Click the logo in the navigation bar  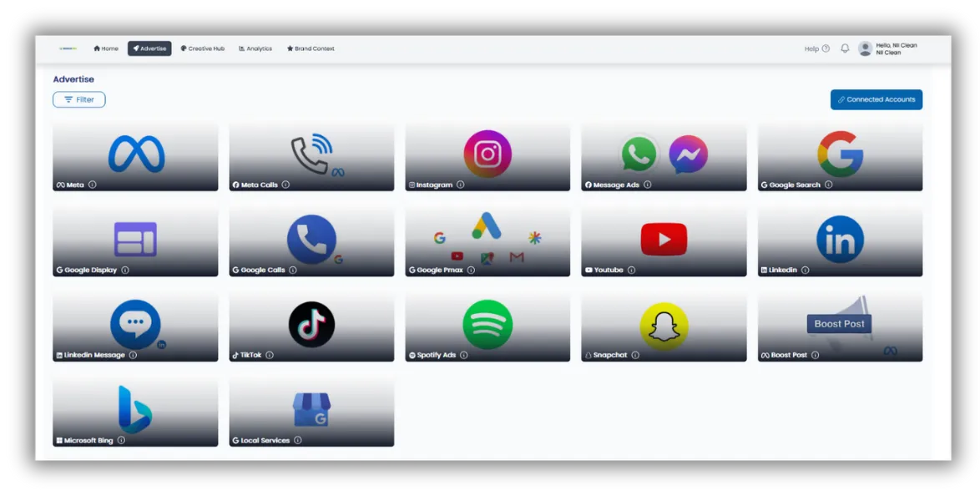tap(68, 48)
